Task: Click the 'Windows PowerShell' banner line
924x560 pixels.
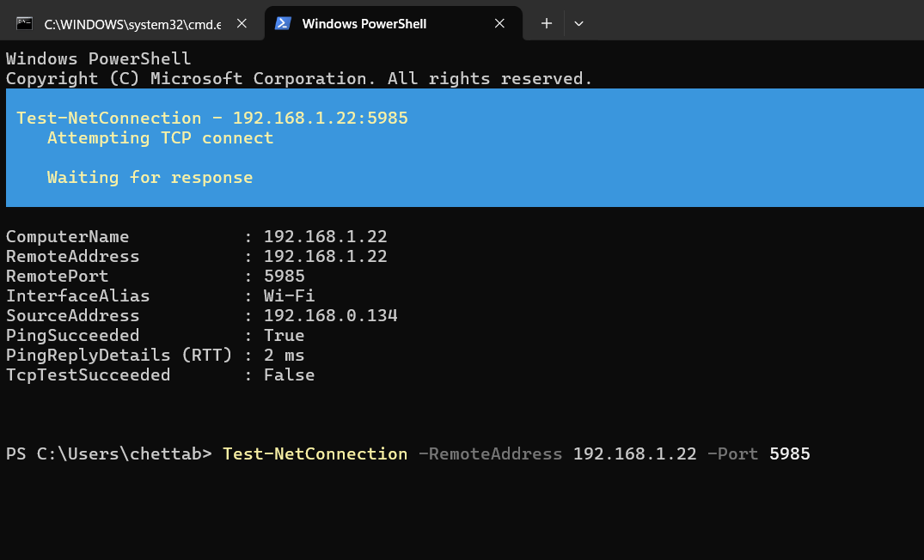Action: click(98, 59)
